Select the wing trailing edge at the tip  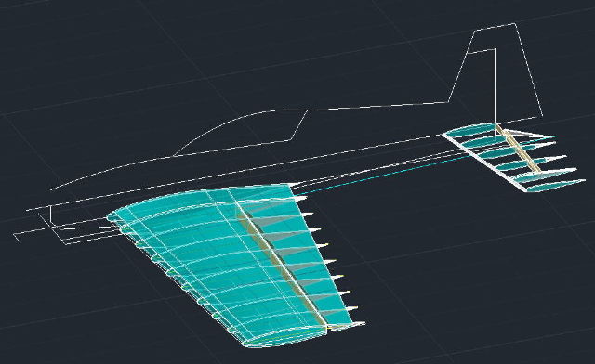(345, 325)
